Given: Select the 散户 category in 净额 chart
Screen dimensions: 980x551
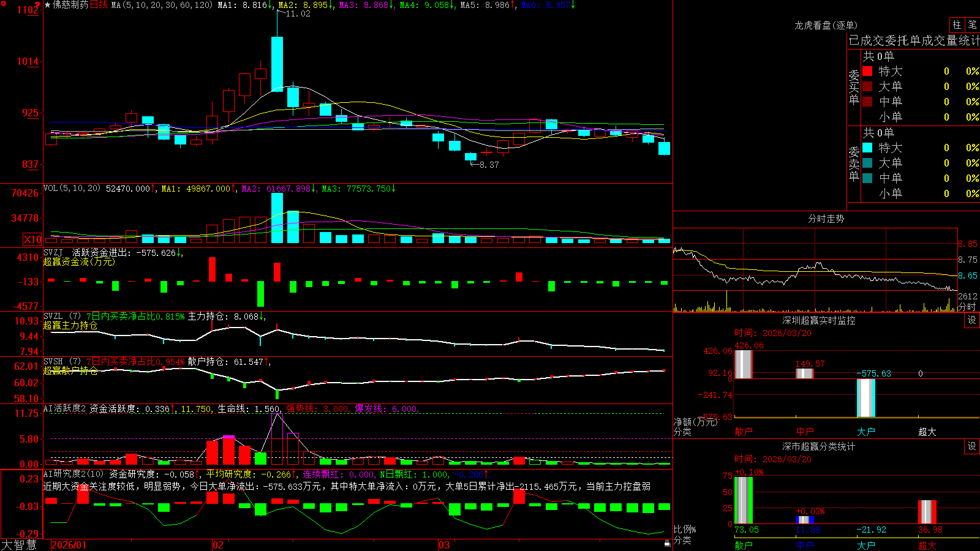Looking at the screenshot, I should coord(744,432).
